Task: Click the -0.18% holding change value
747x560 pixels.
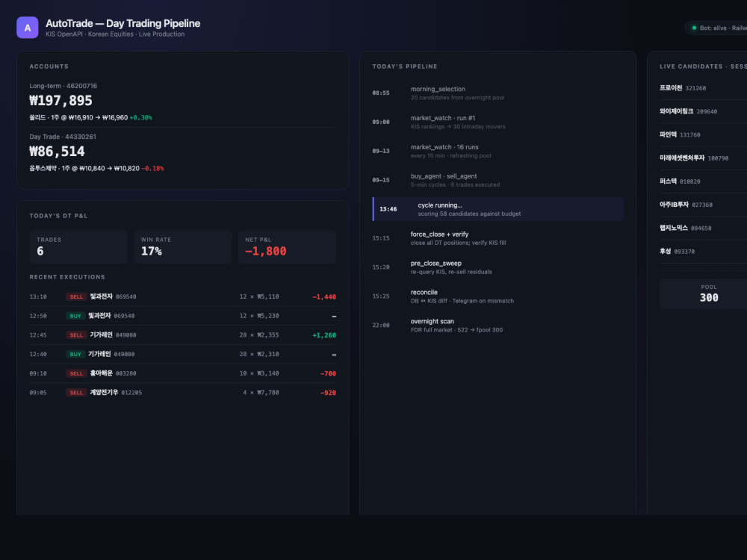Action: point(152,169)
